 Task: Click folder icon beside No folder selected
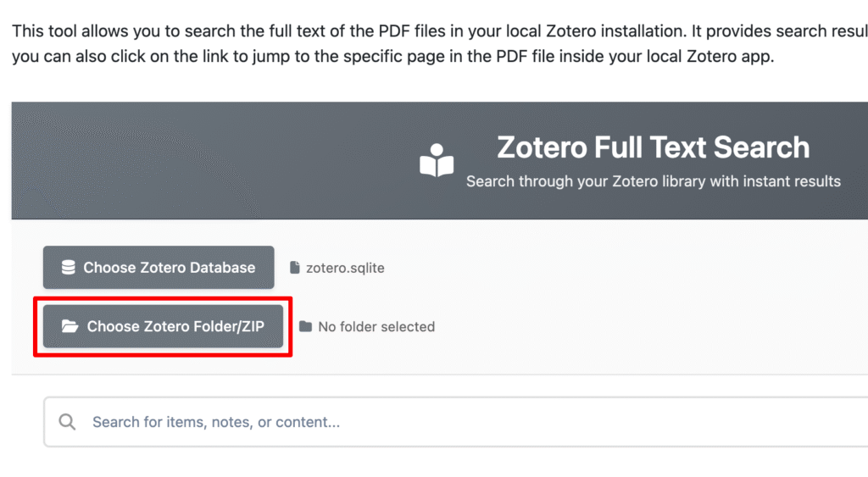[x=305, y=327]
